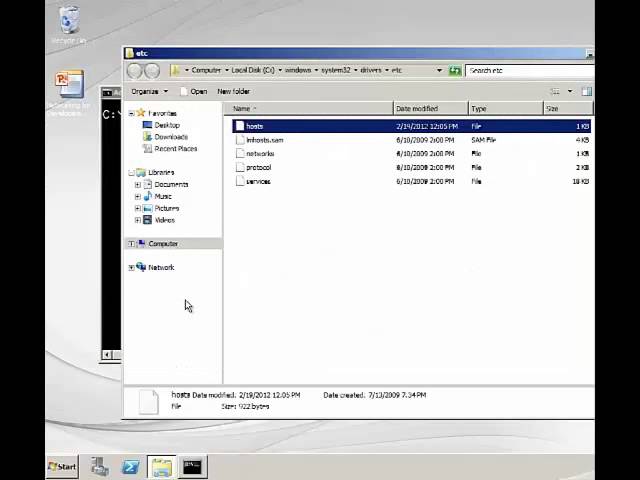
Task: Open Downloads in Favorites
Action: click(x=171, y=137)
